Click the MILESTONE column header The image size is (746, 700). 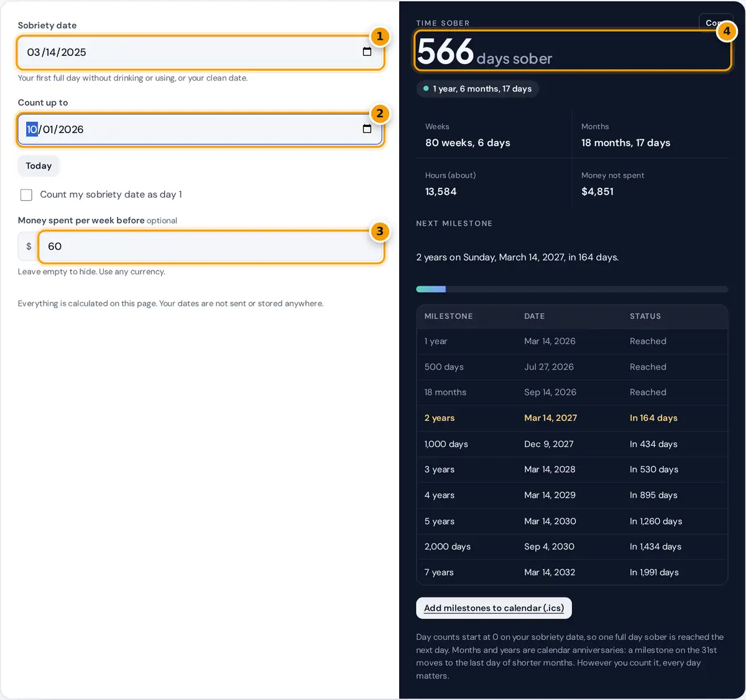448,316
